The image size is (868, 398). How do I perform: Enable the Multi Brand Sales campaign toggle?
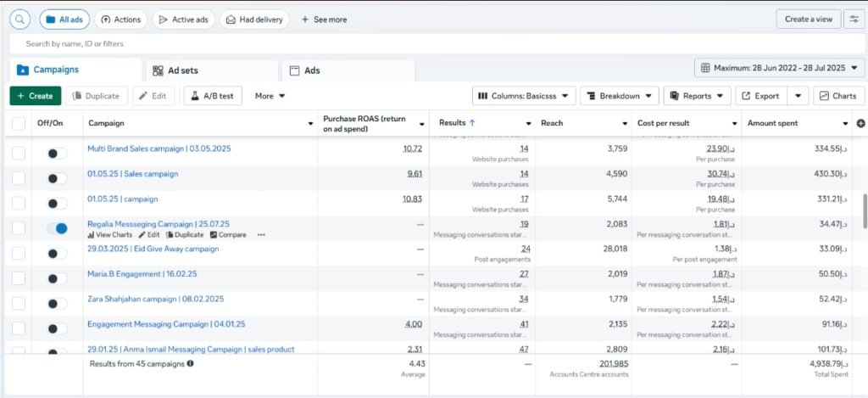tap(57, 154)
